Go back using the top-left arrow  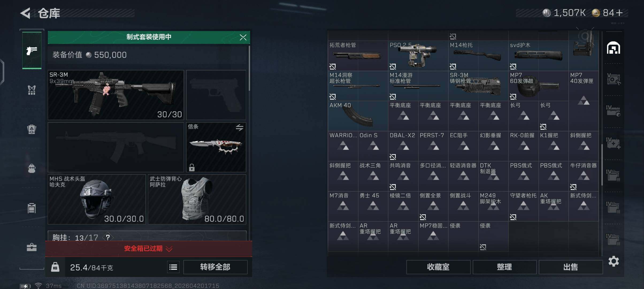click(x=26, y=13)
